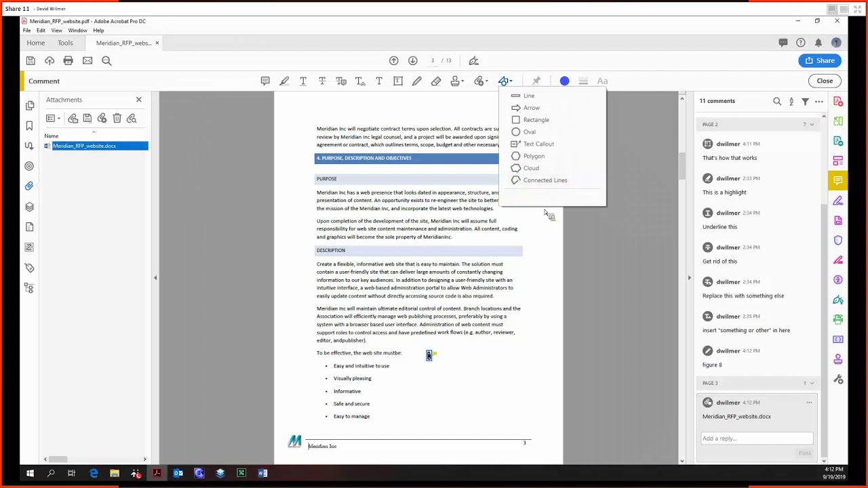Open the File menu
Screen dimensions: 868x488
[26, 30]
